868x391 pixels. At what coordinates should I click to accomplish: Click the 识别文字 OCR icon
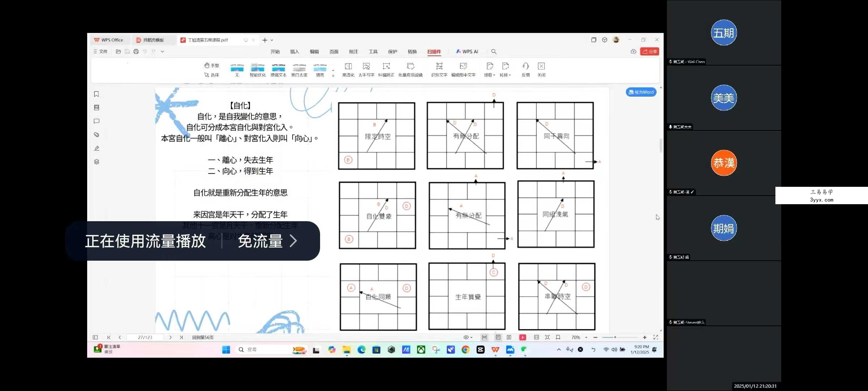[x=439, y=70]
